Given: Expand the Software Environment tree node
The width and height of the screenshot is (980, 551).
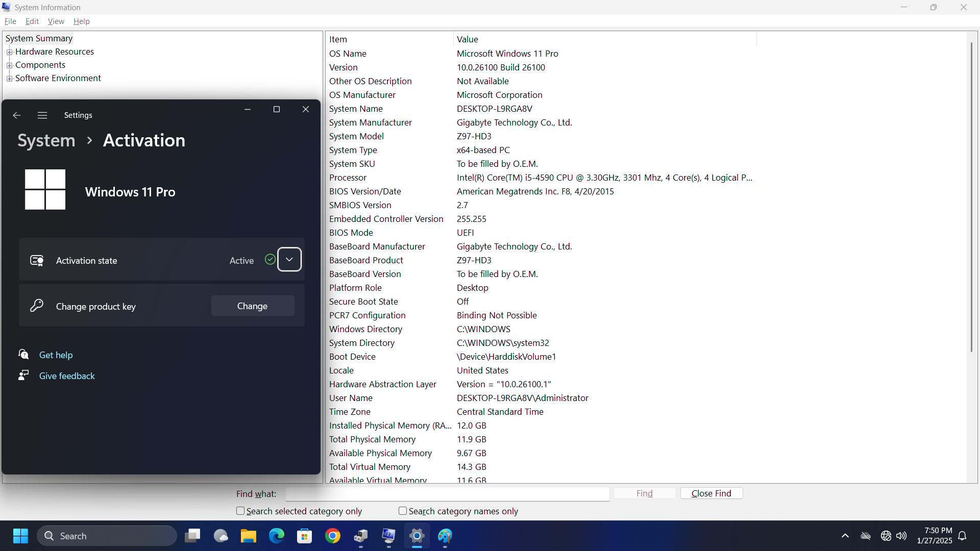Looking at the screenshot, I should (9, 79).
